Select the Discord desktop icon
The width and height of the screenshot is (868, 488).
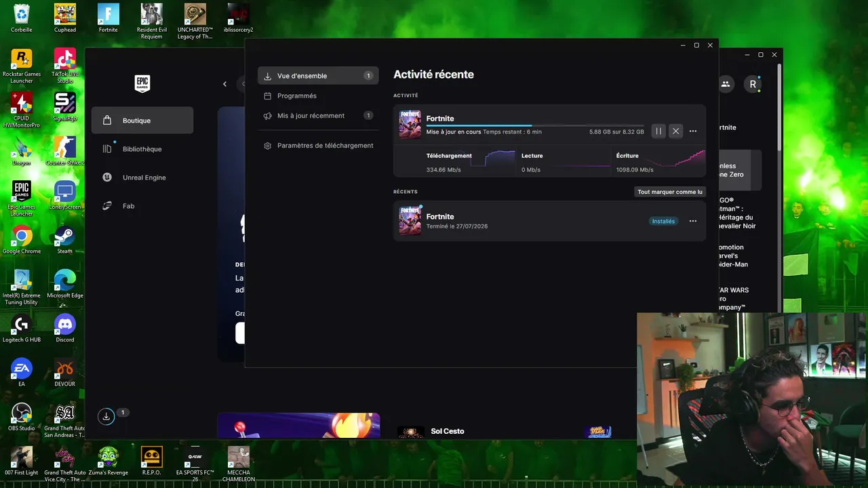[x=65, y=328]
